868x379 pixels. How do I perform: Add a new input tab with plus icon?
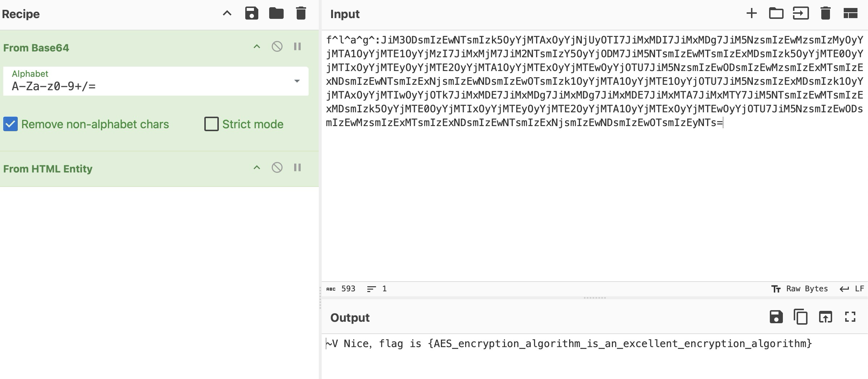click(x=752, y=14)
